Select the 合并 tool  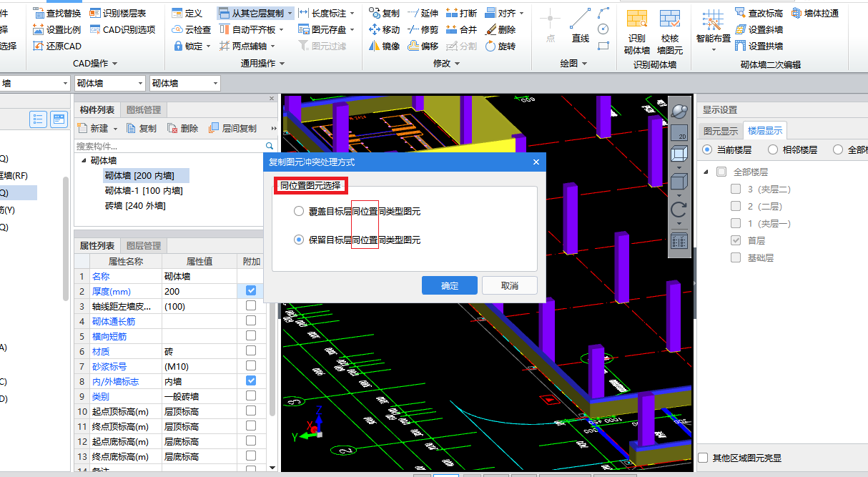tap(461, 29)
